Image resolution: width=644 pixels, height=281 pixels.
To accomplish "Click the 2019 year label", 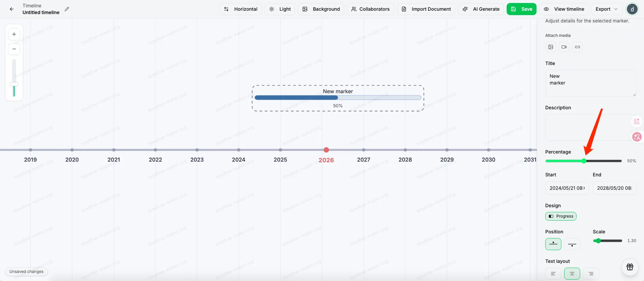I will click(31, 160).
